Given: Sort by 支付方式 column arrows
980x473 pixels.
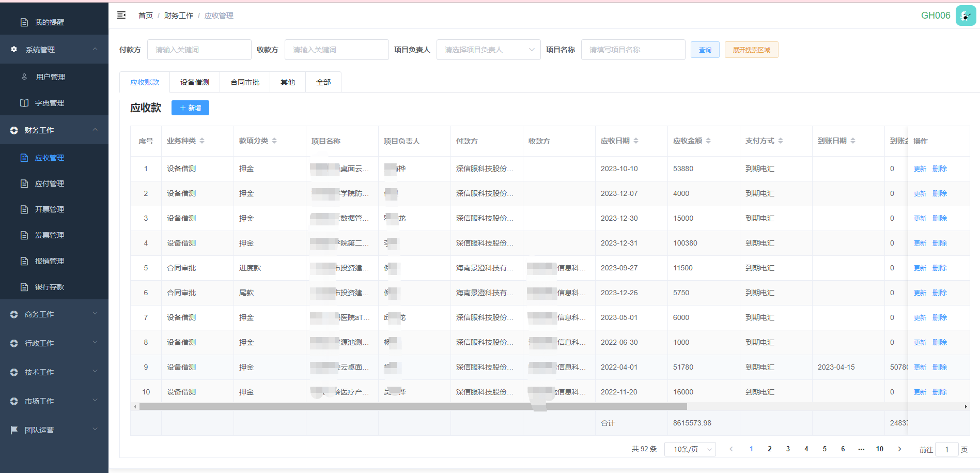Looking at the screenshot, I should click(781, 141).
